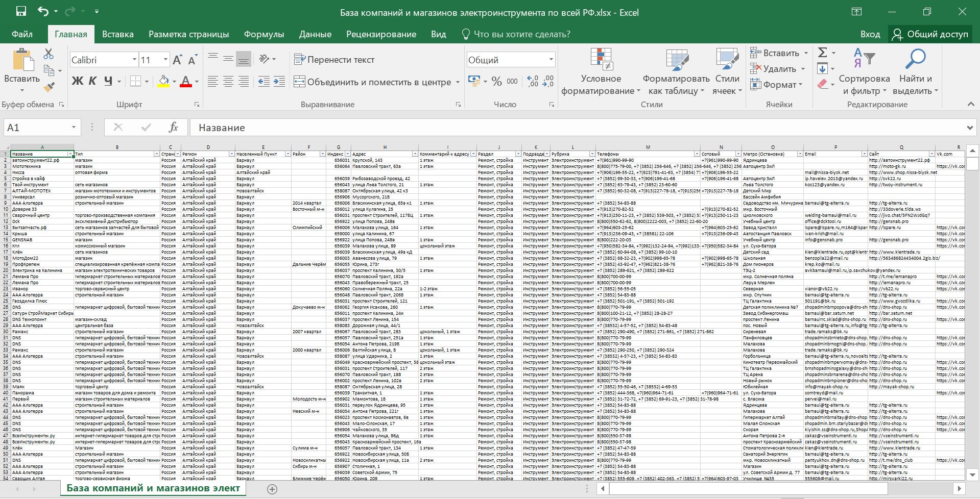The image size is (980, 499).
Task: Toggle Перенести текст (wrap text)
Action: click(334, 60)
